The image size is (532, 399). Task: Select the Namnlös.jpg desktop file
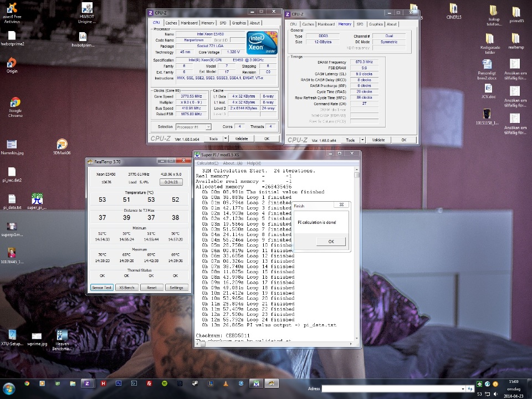pos(12,147)
